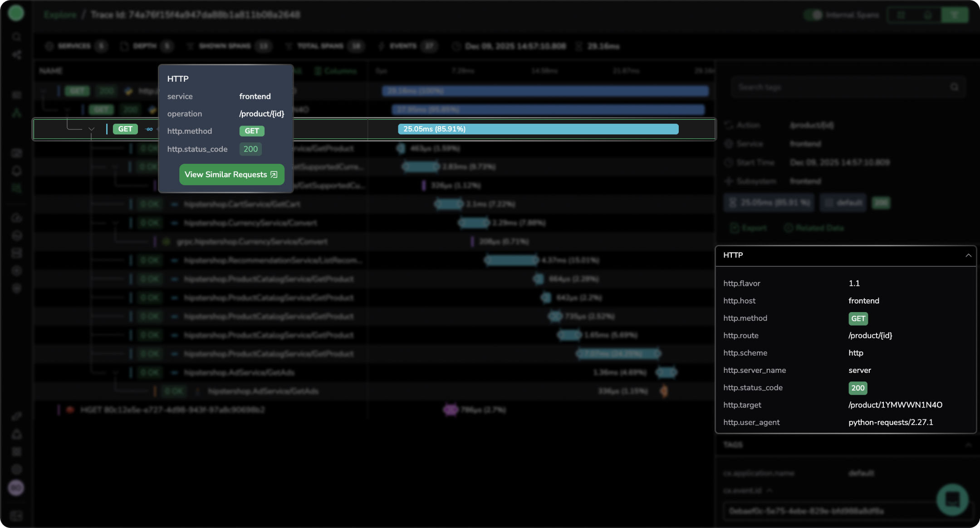The height and width of the screenshot is (528, 980).
Task: Click into the Search tags field
Action: coord(839,87)
